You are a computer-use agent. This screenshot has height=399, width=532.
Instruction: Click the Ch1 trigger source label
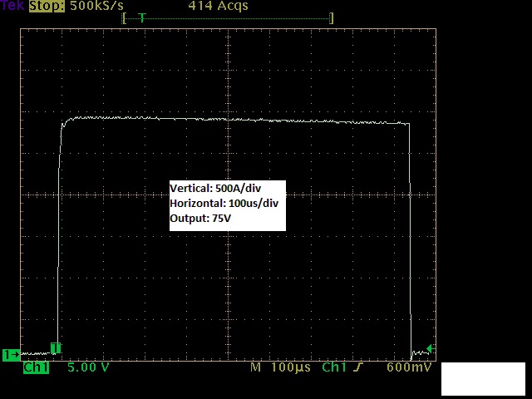pos(334,367)
